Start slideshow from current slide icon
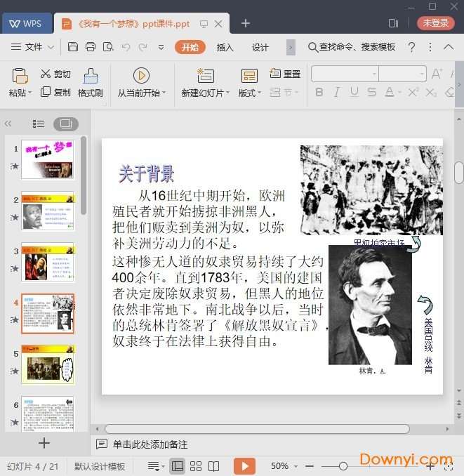The width and height of the screenshot is (464, 476). click(x=141, y=76)
